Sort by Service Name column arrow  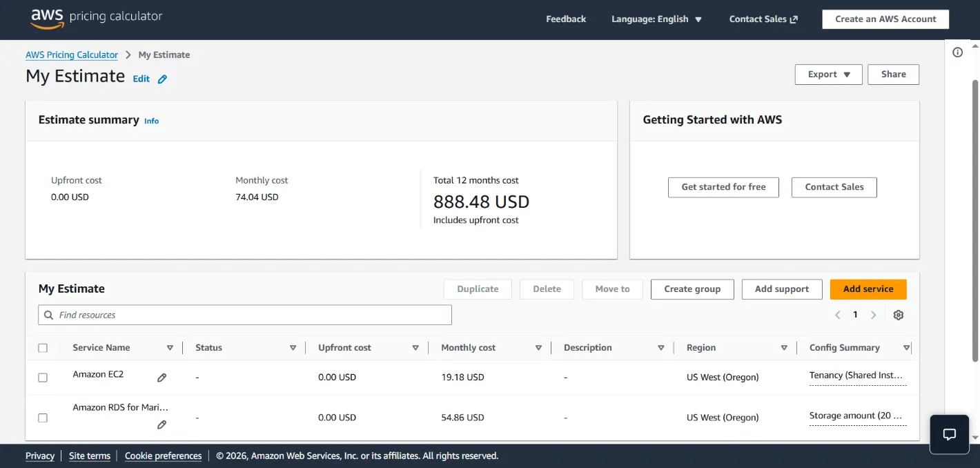click(x=170, y=348)
